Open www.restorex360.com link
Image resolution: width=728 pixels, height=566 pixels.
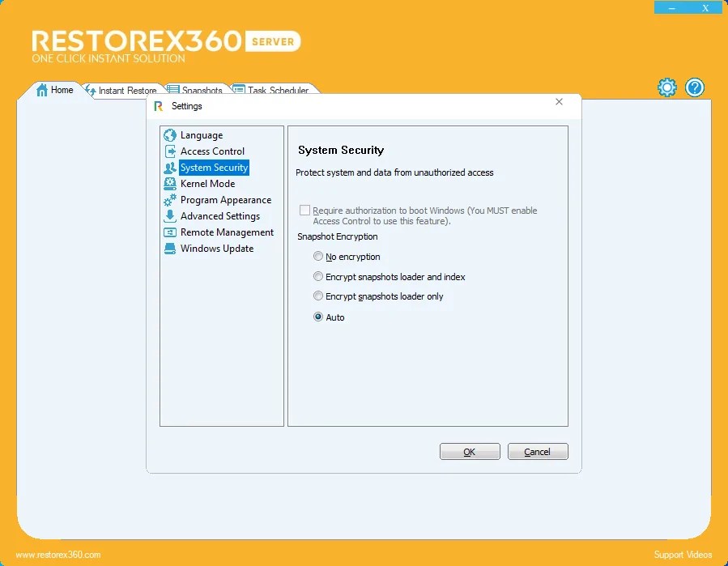click(x=58, y=555)
